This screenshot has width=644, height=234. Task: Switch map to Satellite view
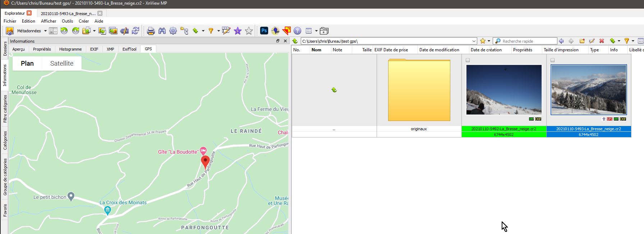61,64
